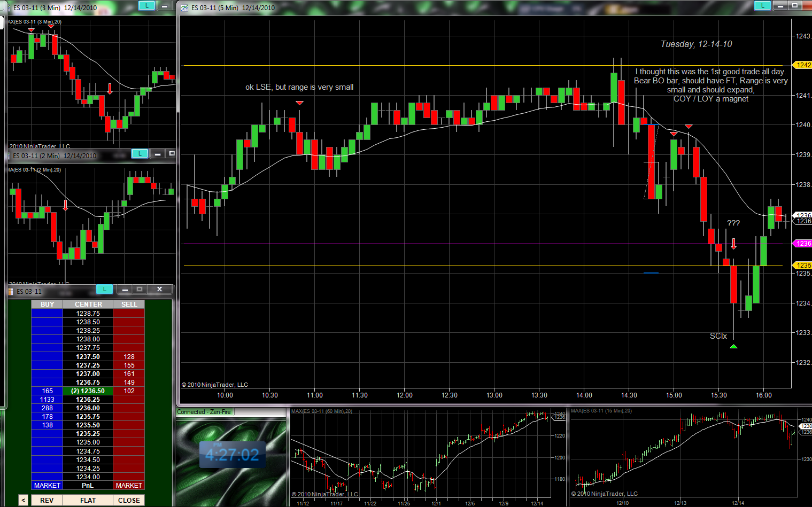
Task: Click the 5 Min chart window title icon
Action: pos(185,7)
